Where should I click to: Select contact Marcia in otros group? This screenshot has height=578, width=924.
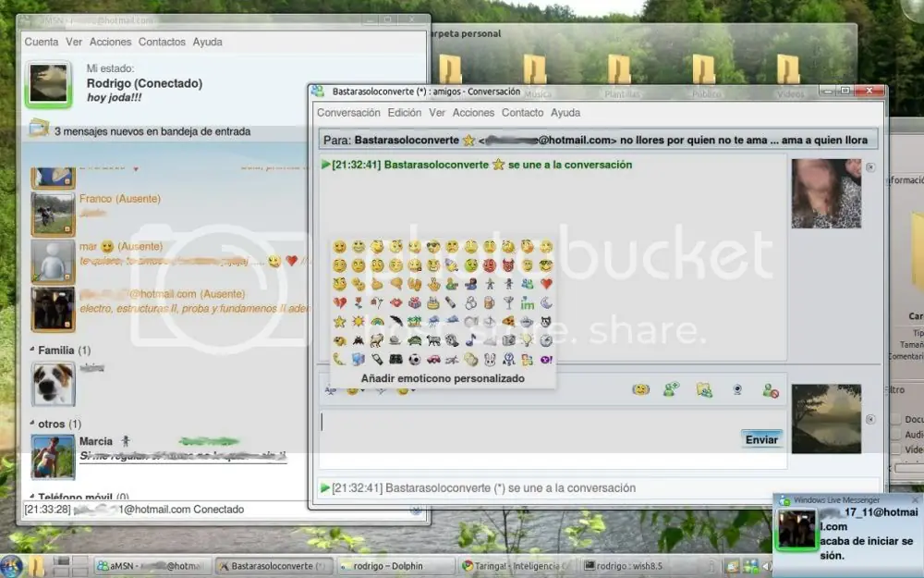point(96,441)
